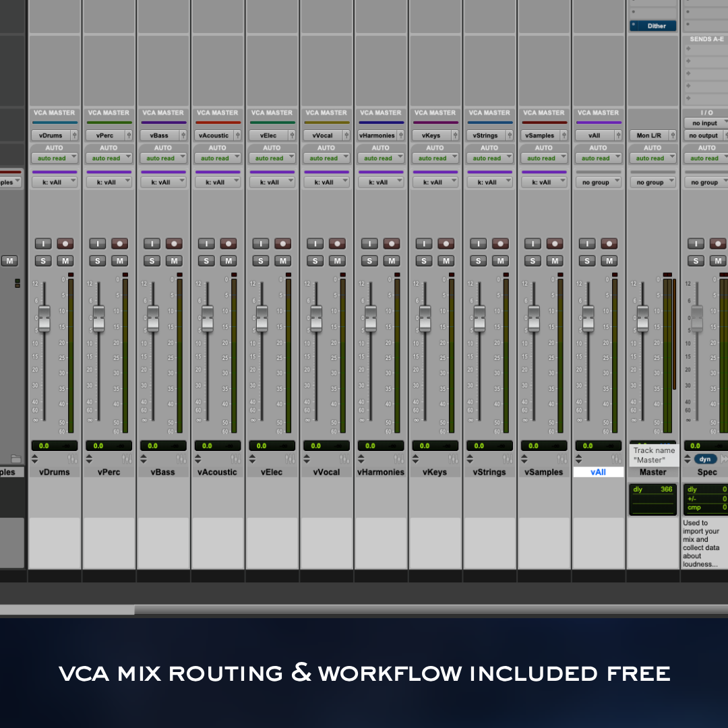The height and width of the screenshot is (728, 728).
Task: Open k: vAll group dropdown on vPerc
Action: (x=109, y=183)
